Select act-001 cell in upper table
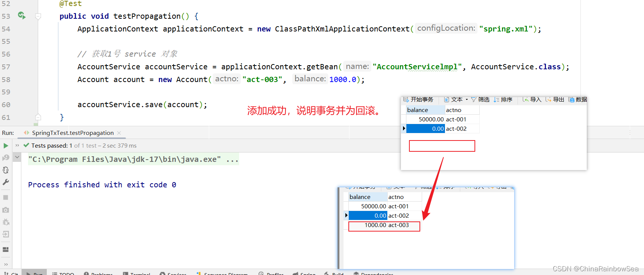 [462, 119]
